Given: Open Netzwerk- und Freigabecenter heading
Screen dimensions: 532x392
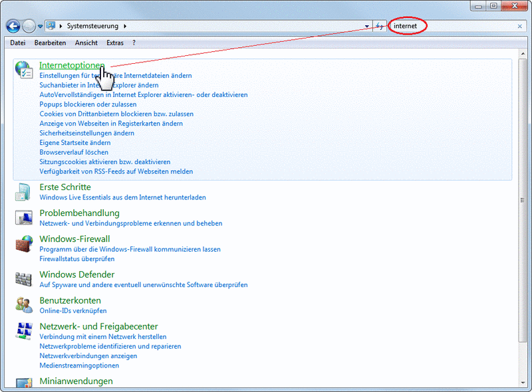Looking at the screenshot, I should tap(98, 326).
